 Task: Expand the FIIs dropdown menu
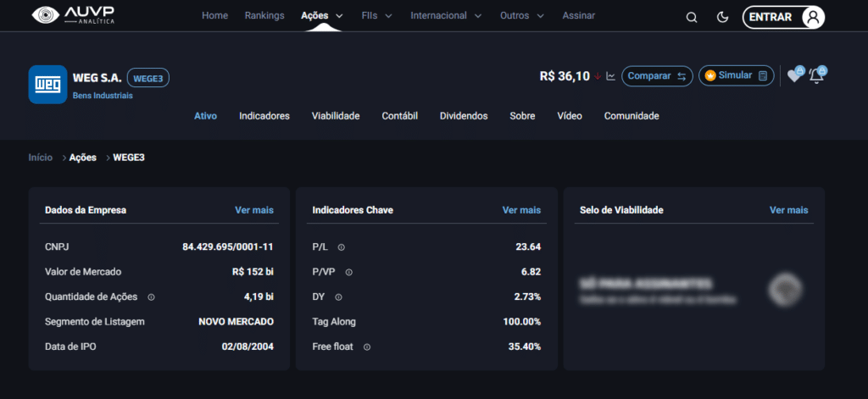376,15
